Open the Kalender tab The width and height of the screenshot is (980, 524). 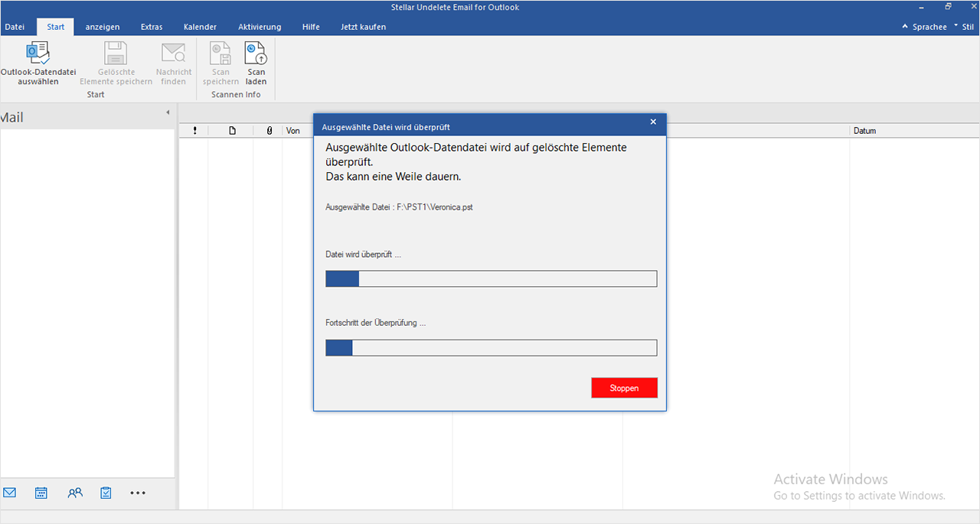click(x=200, y=27)
